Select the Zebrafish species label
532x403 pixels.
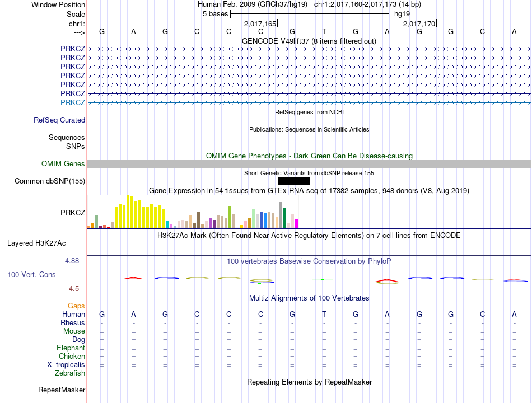tap(70, 373)
